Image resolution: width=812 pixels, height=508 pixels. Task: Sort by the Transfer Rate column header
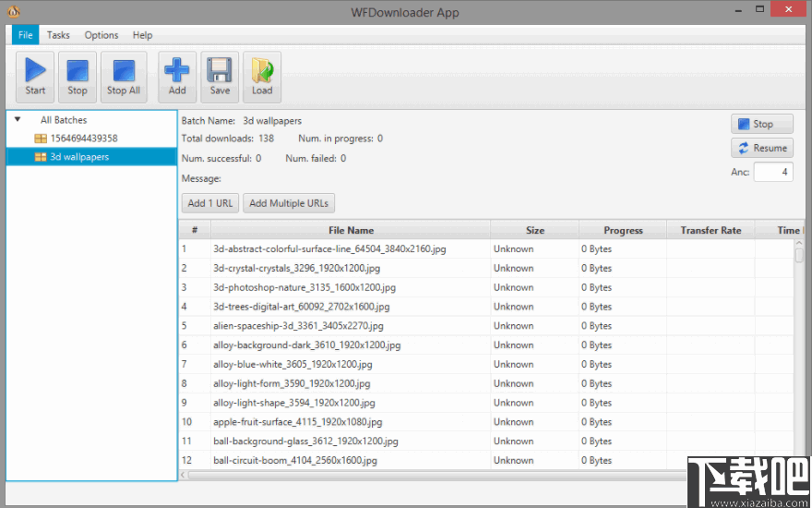click(710, 230)
